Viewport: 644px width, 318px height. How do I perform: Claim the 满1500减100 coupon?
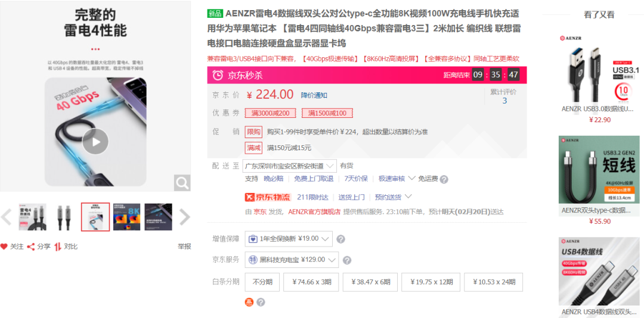point(327,113)
